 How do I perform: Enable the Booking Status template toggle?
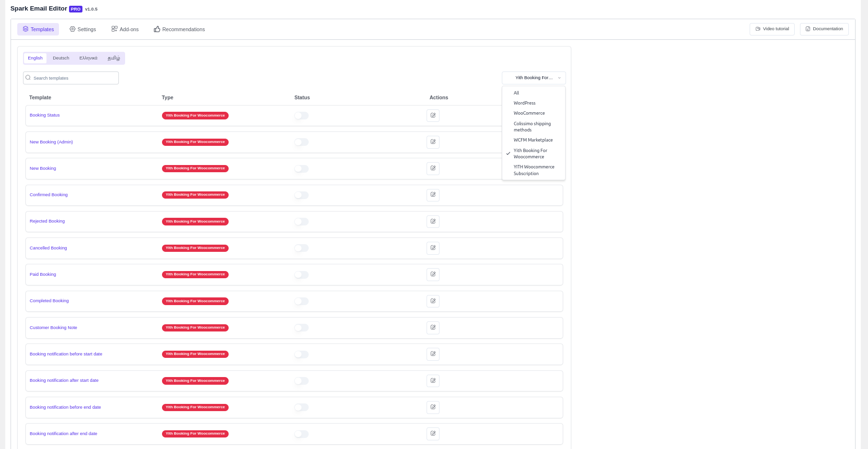[x=301, y=116]
